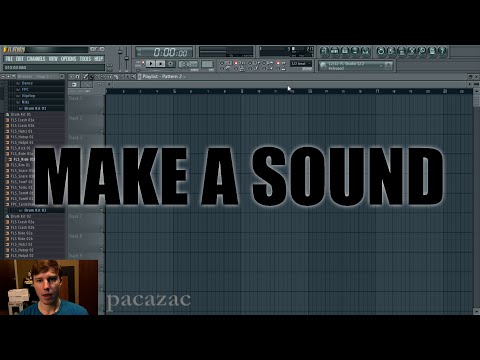Open the OPTIONS menu
The height and width of the screenshot is (360, 480).
click(x=69, y=59)
